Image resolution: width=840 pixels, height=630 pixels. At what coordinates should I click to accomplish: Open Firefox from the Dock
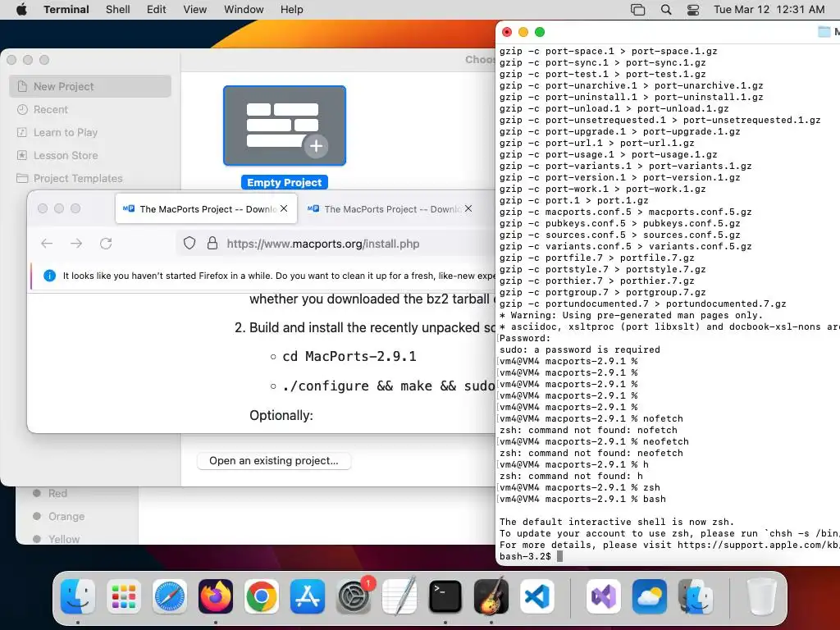tap(216, 596)
